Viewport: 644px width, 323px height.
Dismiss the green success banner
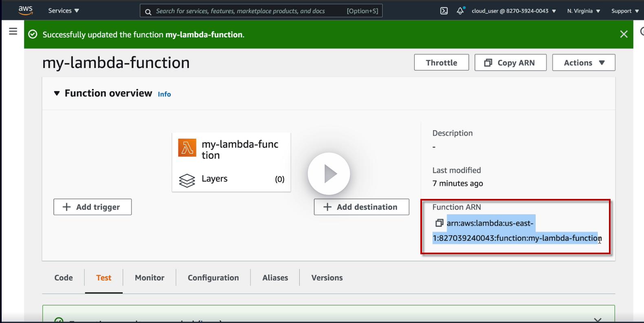pyautogui.click(x=624, y=34)
